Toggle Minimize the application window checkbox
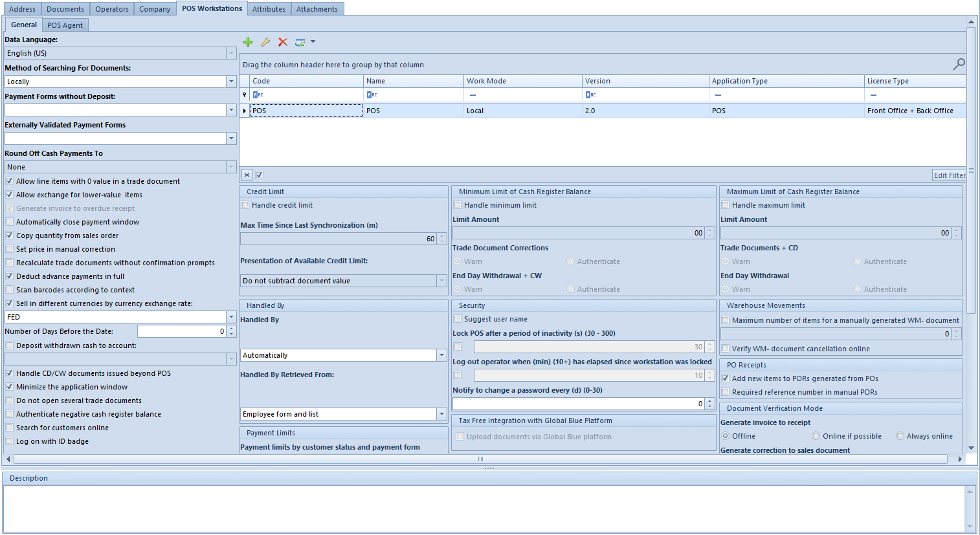The width and height of the screenshot is (980, 535). pos(10,387)
